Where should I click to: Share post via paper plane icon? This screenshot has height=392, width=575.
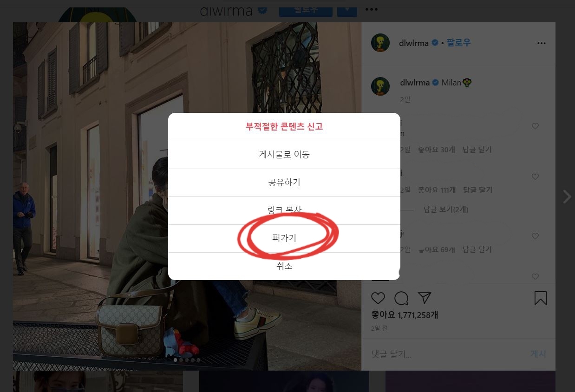click(425, 298)
